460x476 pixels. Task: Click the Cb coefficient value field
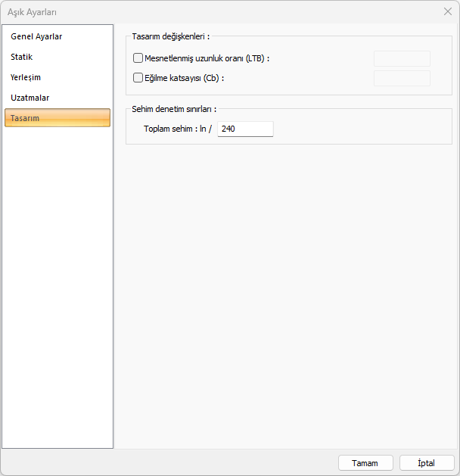click(x=402, y=78)
